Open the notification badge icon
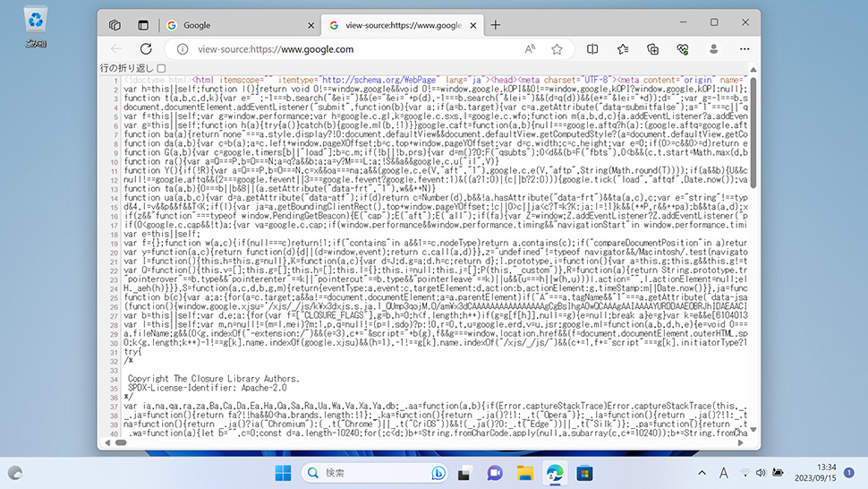 [849, 472]
